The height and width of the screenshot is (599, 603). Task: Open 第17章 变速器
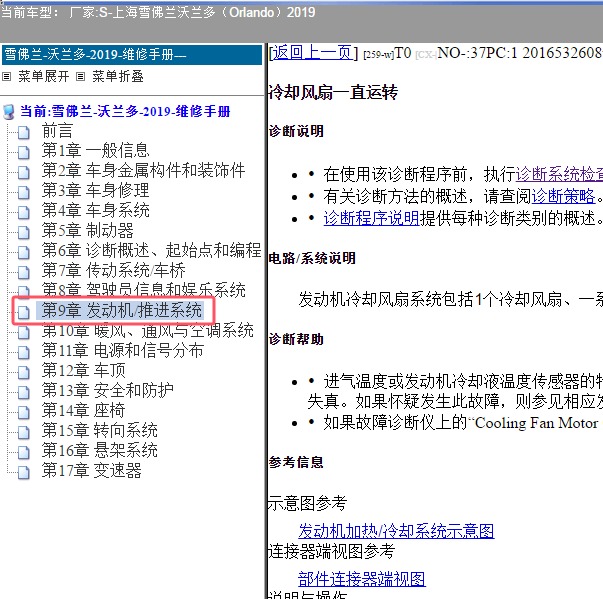tap(92, 470)
